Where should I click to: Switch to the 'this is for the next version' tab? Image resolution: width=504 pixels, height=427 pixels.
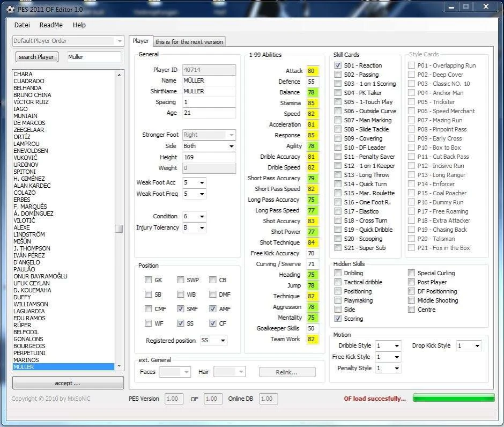[x=189, y=41]
